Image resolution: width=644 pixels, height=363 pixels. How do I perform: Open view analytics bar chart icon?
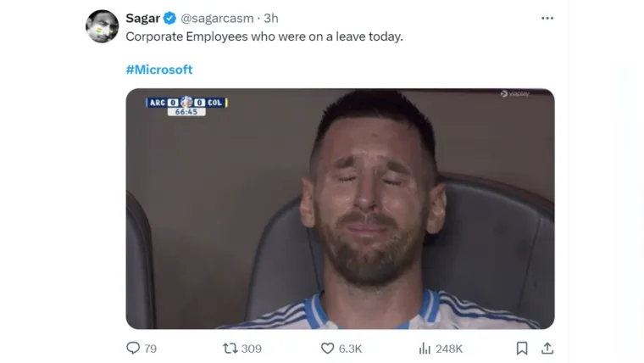pos(425,348)
